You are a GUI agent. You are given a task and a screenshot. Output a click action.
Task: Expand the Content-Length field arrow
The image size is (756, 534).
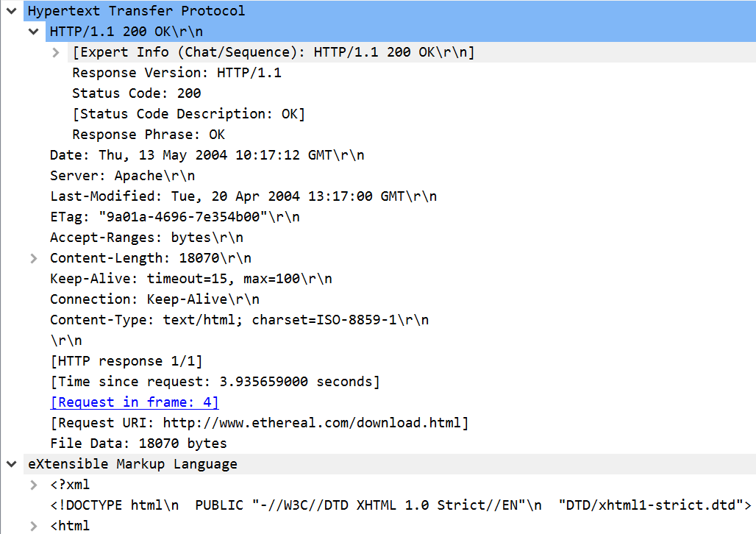click(x=34, y=258)
